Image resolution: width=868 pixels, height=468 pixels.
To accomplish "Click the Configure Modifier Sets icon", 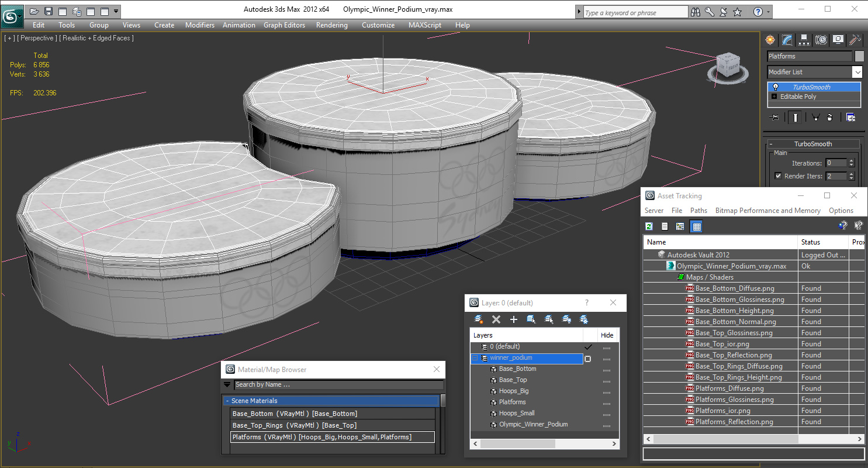I will coord(850,118).
